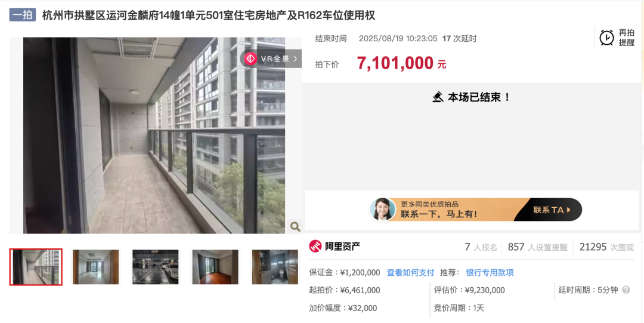This screenshot has height=323, width=644.
Task: Open the 查看如何支付 link
Action: [x=410, y=272]
